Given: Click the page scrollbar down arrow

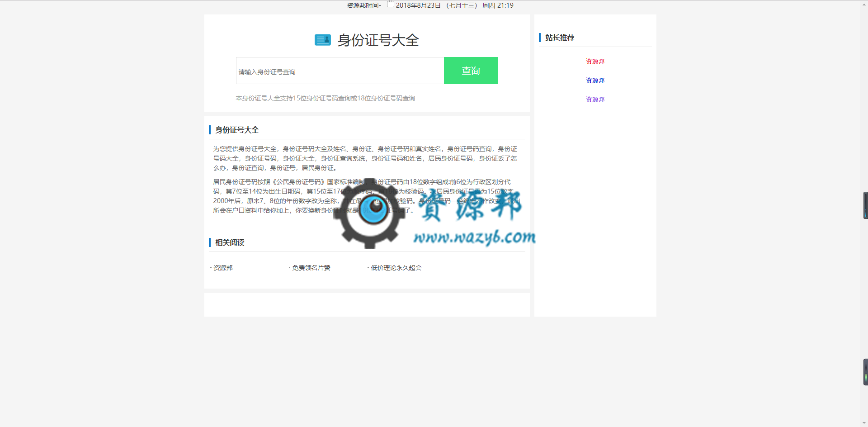Looking at the screenshot, I should click(864, 423).
